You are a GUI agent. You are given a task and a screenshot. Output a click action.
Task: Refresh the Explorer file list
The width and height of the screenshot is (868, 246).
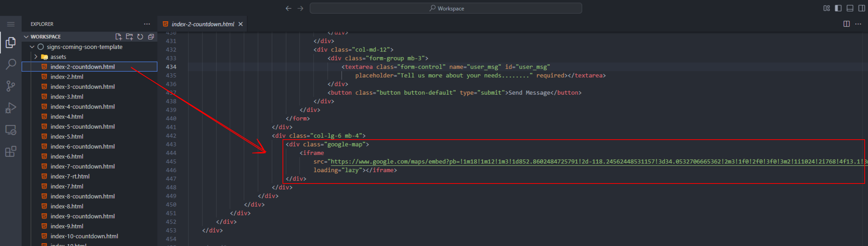(140, 37)
